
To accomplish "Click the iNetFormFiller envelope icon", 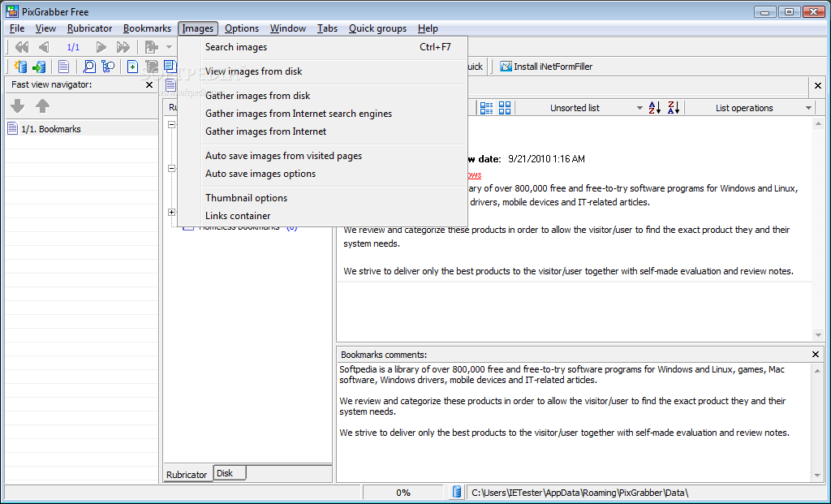I will click(506, 67).
